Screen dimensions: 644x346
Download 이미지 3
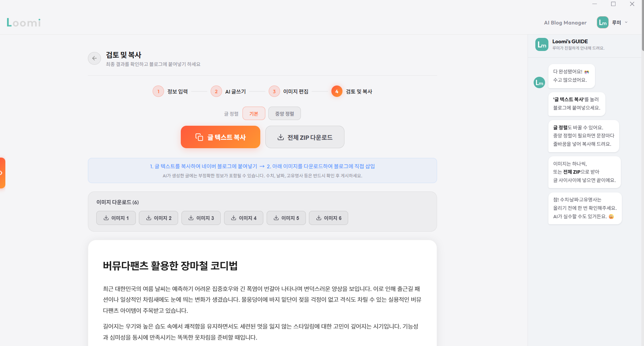tap(201, 218)
